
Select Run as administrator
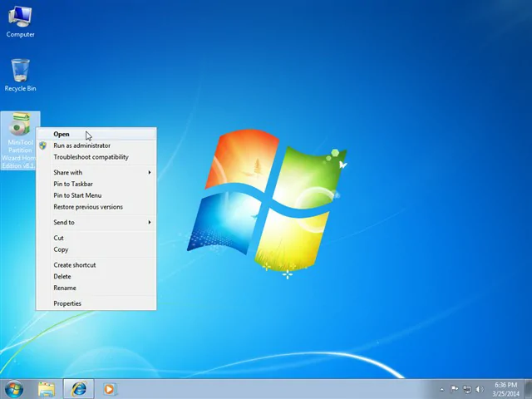81,145
